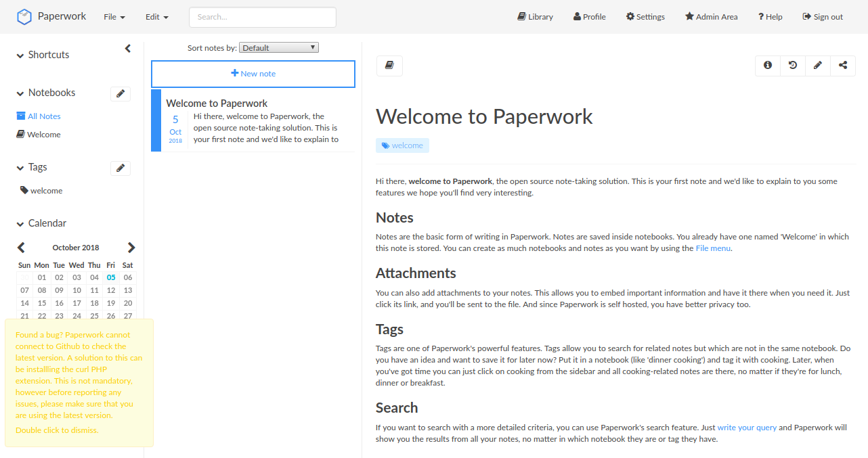
Task: Follow the 'write your query' link
Action: point(747,428)
